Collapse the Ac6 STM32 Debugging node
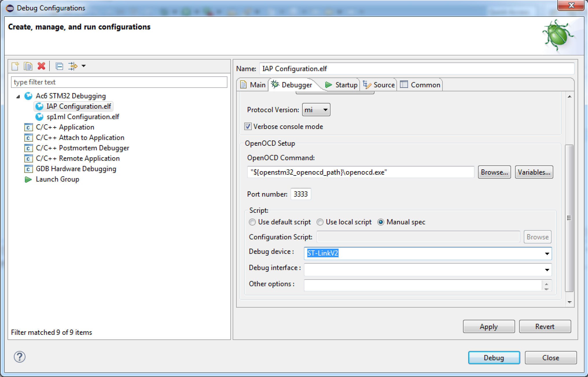This screenshot has width=588, height=377. pyautogui.click(x=18, y=96)
